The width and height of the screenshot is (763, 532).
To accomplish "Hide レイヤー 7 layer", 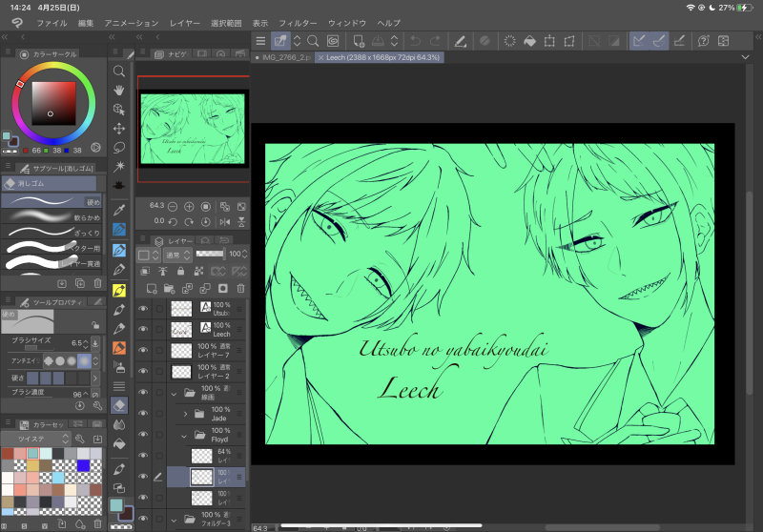I will [142, 350].
